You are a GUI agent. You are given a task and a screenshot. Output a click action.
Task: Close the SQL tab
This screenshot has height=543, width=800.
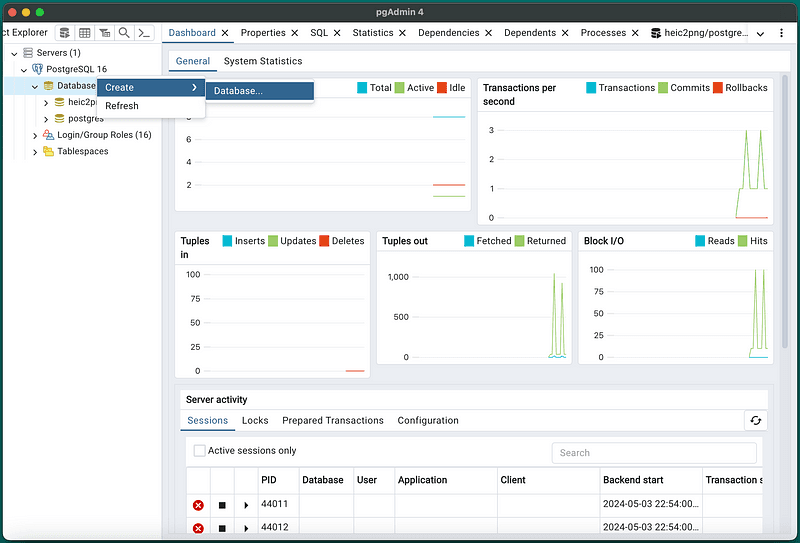click(337, 33)
